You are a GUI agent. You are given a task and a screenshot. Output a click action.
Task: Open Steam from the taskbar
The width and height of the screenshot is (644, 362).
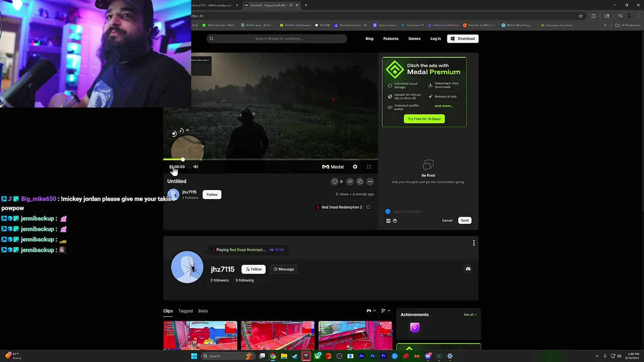click(x=295, y=356)
